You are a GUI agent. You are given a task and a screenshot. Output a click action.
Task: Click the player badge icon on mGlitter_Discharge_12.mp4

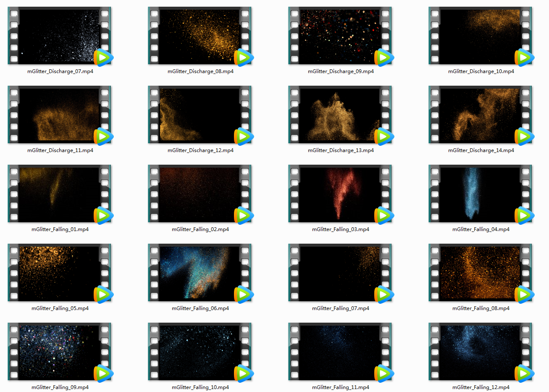tap(244, 137)
